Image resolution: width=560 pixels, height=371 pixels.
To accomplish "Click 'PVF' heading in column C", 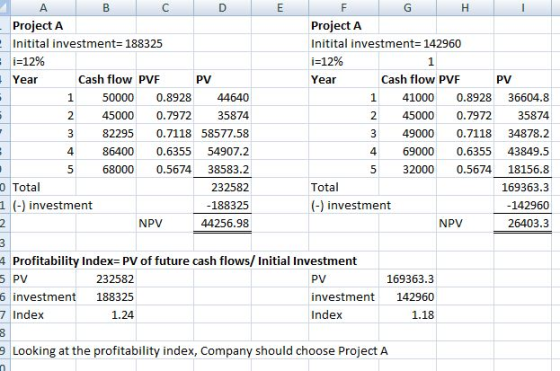I will (x=149, y=79).
